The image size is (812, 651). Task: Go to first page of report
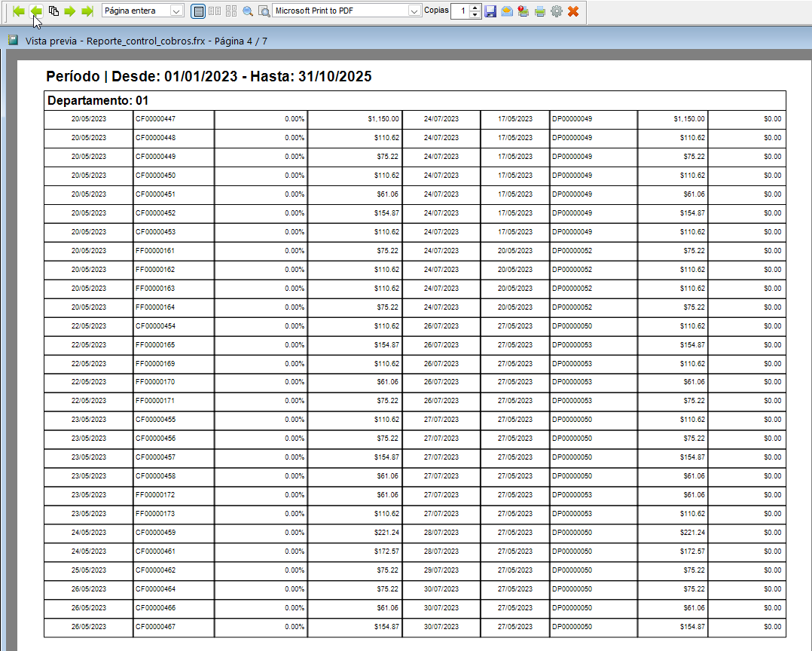pos(19,11)
